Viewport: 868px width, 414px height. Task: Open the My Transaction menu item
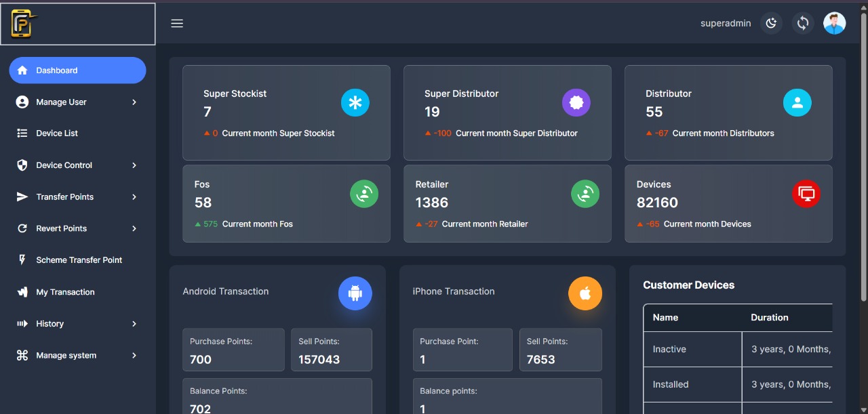pyautogui.click(x=77, y=292)
